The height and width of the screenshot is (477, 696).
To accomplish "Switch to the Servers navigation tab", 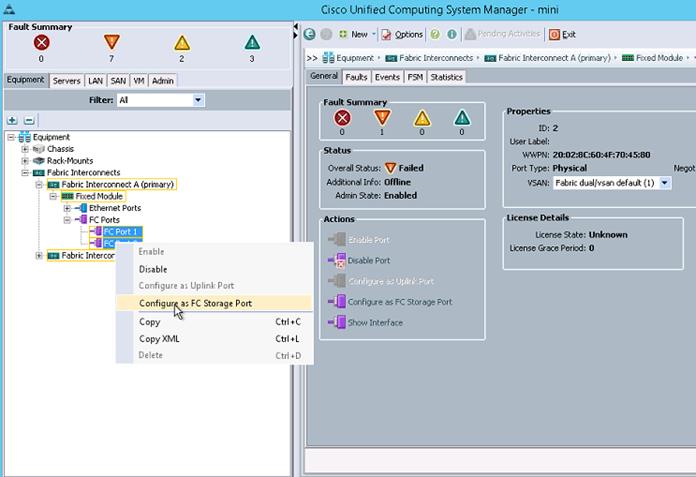I will click(67, 80).
